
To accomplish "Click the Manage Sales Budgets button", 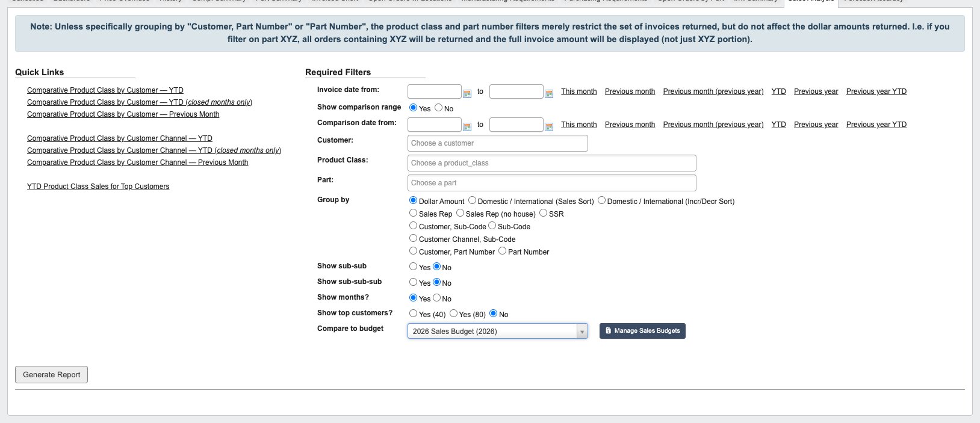I will coord(642,331).
